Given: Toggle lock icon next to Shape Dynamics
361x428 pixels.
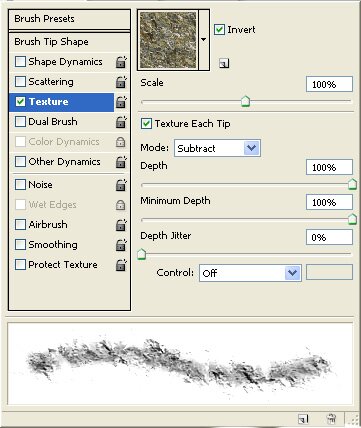Looking at the screenshot, I should point(121,62).
